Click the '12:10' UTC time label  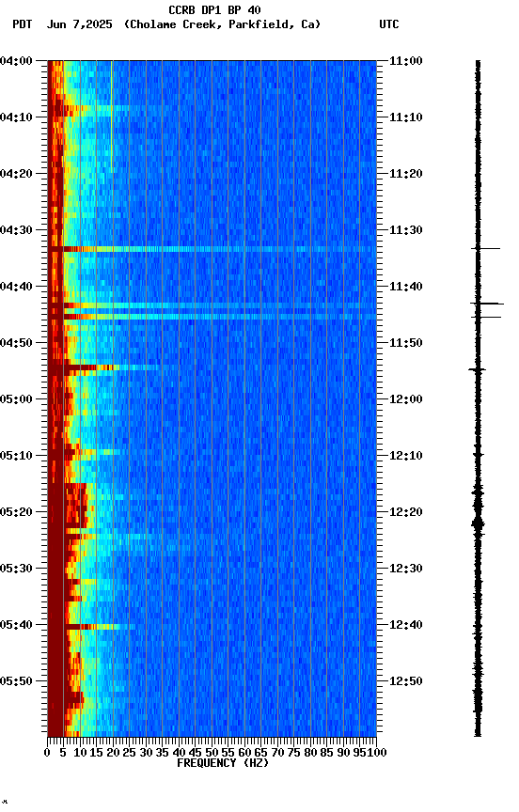coord(406,456)
